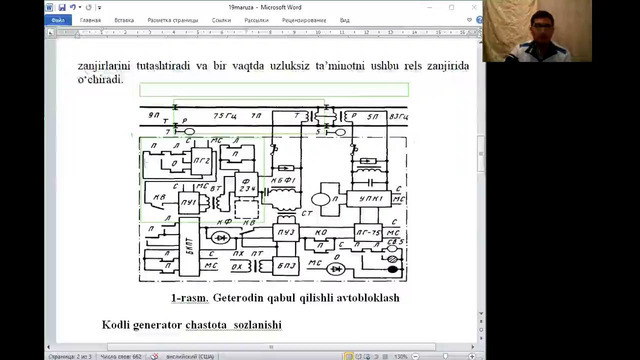Viewport: 640px width, 360px height.
Task: Click the webcam video overlay
Action: [537, 31]
